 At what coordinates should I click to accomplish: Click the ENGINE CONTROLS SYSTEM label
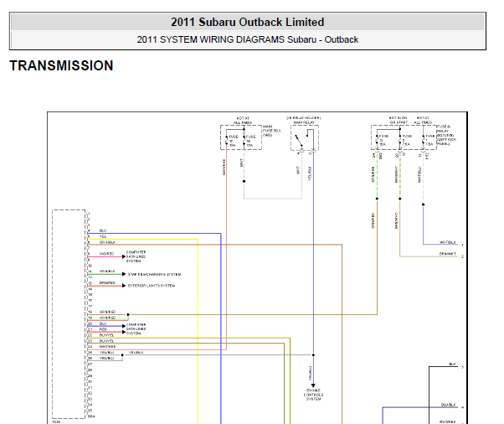point(313,395)
